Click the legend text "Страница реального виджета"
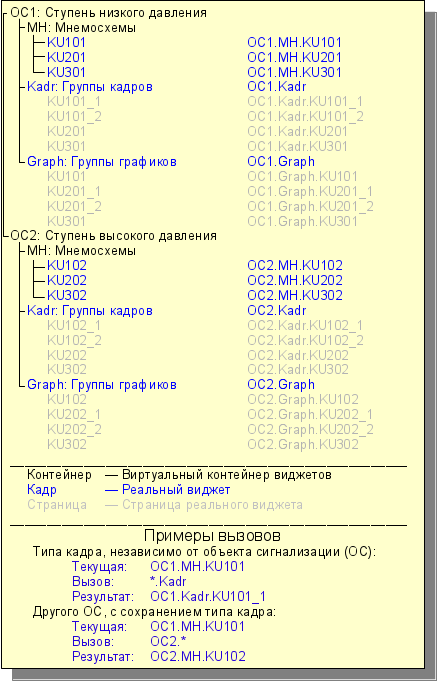Screen dimensions: 437x681 [x=212, y=505]
